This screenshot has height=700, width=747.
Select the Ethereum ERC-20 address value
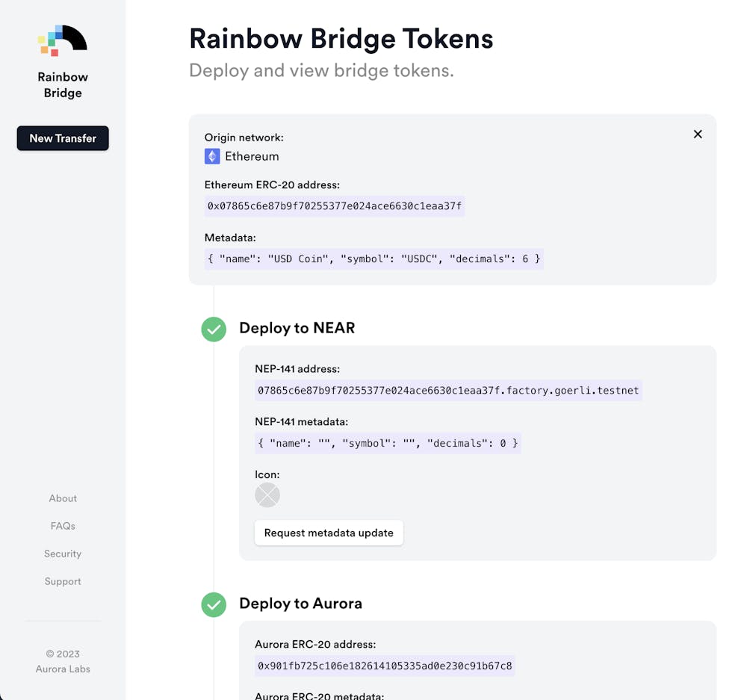335,206
